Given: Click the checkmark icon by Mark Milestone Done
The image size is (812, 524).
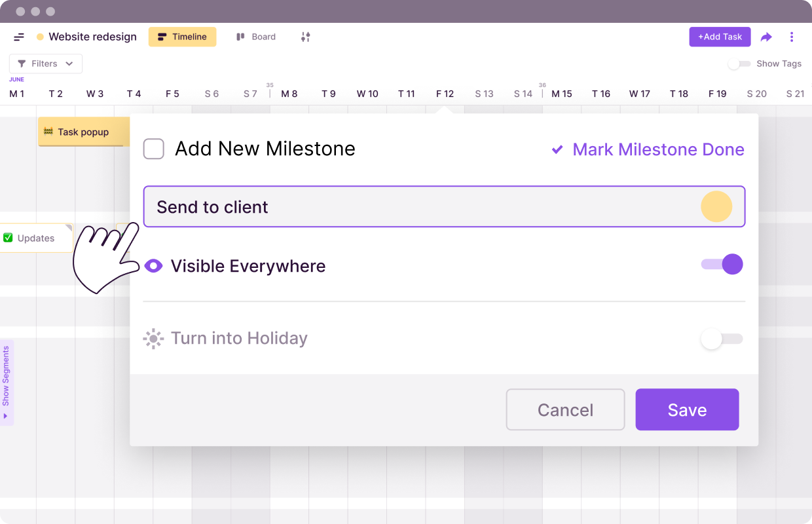Looking at the screenshot, I should pos(557,150).
